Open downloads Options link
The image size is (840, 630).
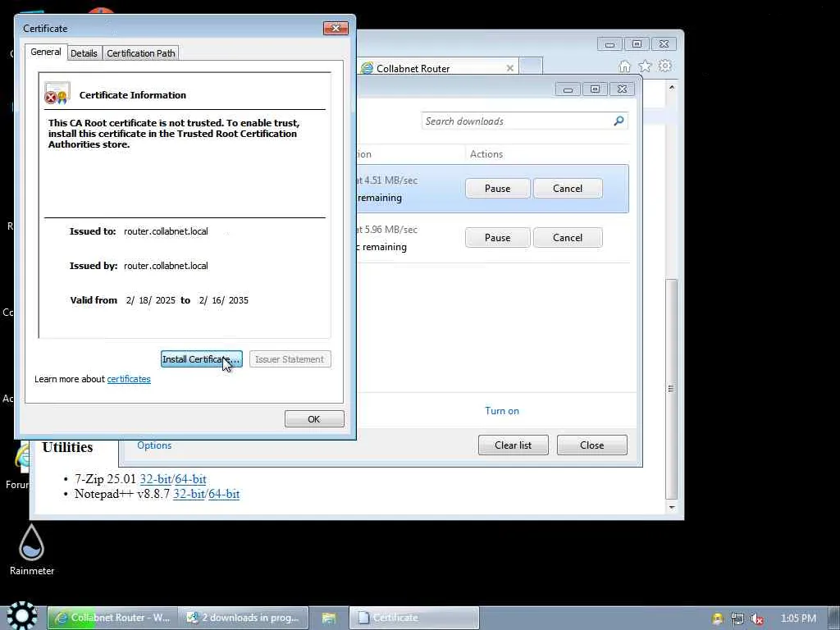(154, 445)
